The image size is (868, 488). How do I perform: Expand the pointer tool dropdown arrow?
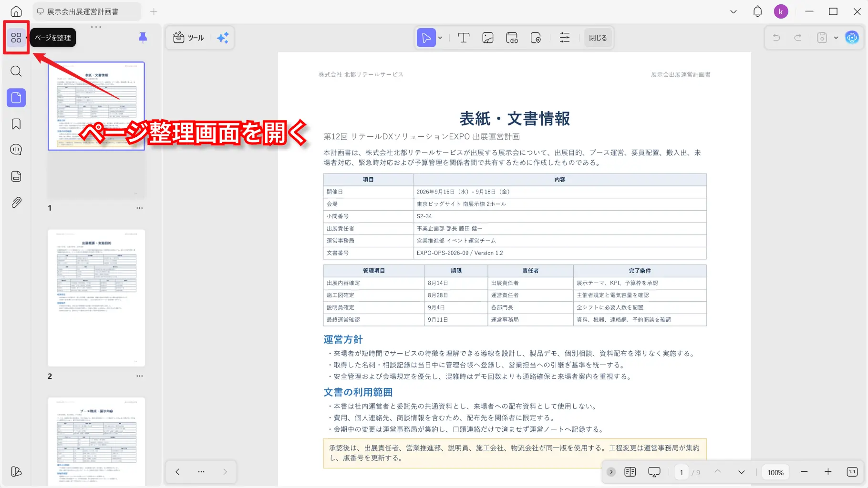[x=440, y=38]
